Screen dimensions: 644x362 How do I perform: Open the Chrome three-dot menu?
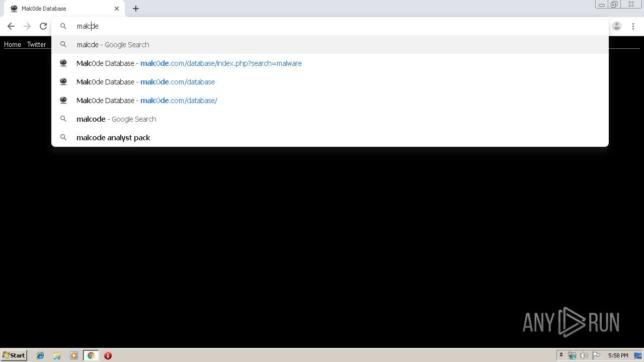(633, 26)
